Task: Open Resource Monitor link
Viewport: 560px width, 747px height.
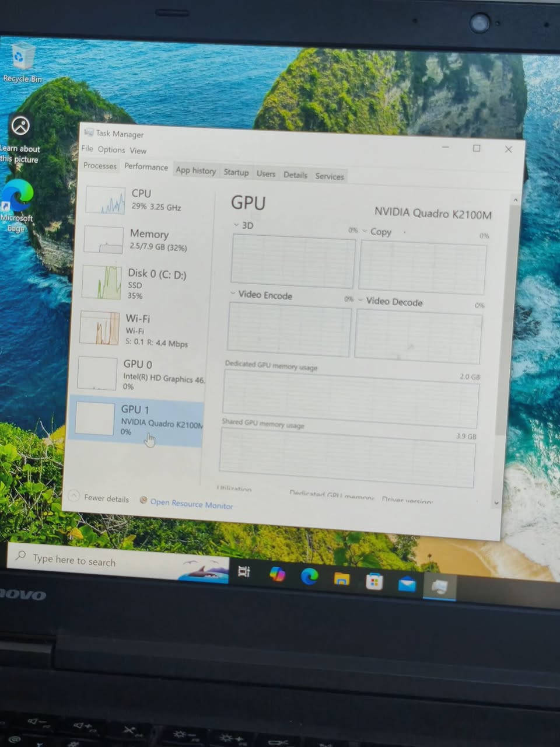Action: [x=191, y=504]
